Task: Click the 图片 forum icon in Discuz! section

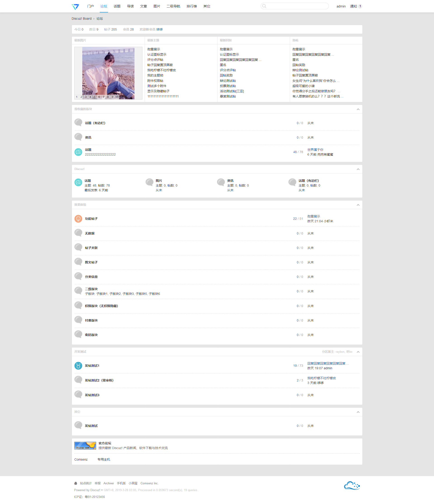Action: pyautogui.click(x=149, y=182)
